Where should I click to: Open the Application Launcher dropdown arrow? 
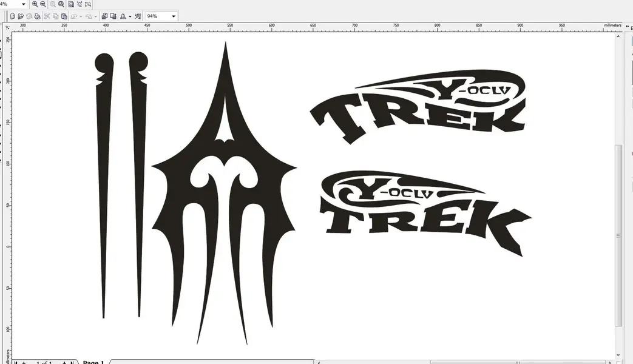coord(130,16)
